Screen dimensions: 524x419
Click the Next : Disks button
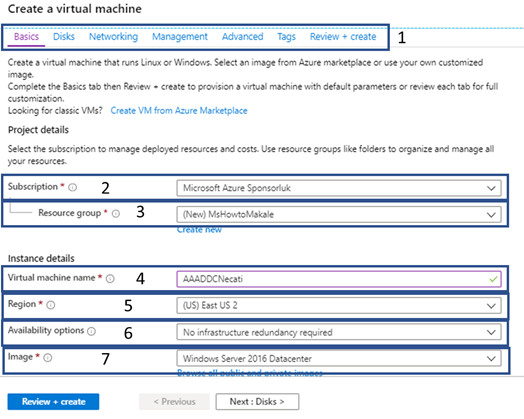point(257,402)
